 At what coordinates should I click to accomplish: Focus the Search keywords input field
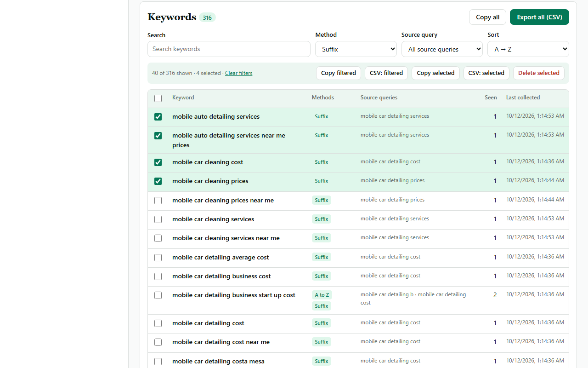[229, 49]
